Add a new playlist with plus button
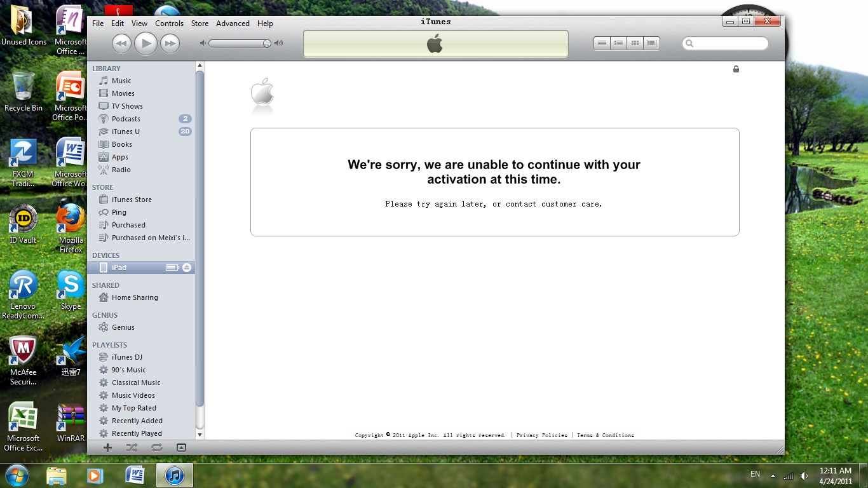868x488 pixels. pyautogui.click(x=107, y=447)
